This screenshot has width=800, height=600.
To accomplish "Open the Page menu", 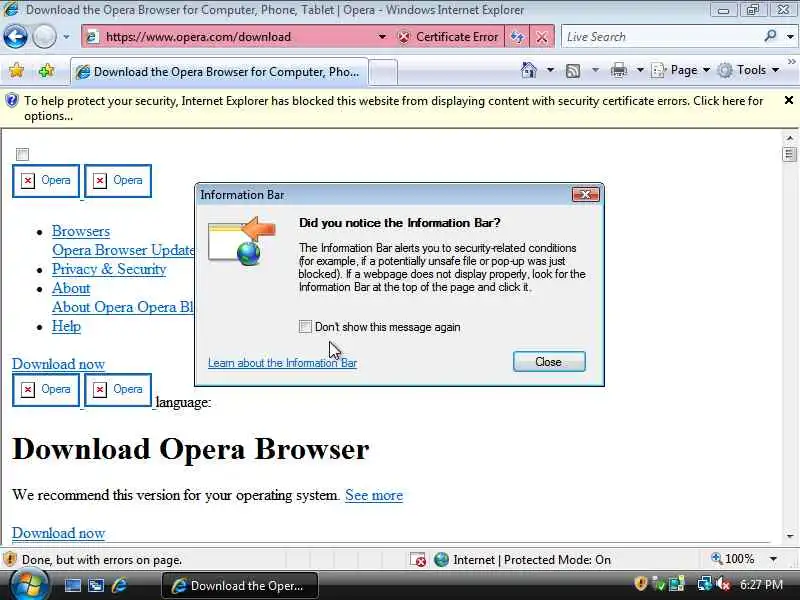I will (681, 70).
